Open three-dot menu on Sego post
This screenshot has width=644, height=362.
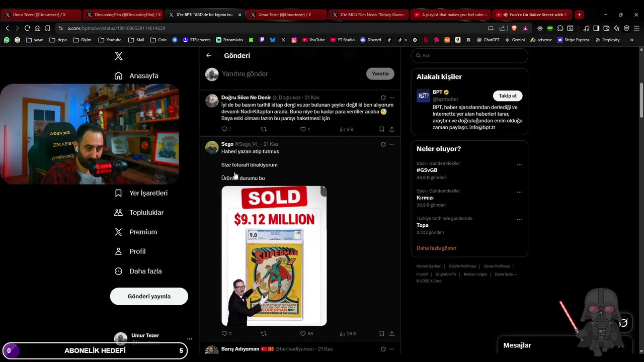pos(392,144)
